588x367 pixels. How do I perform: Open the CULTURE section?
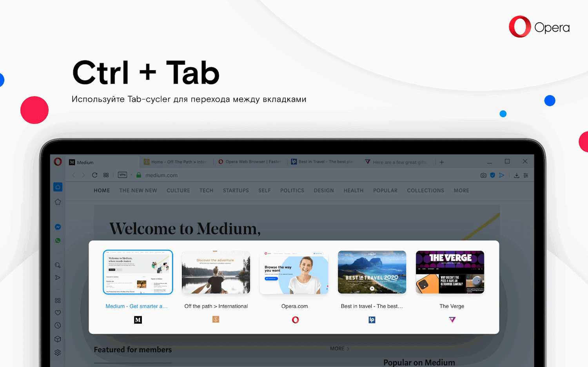tap(178, 191)
